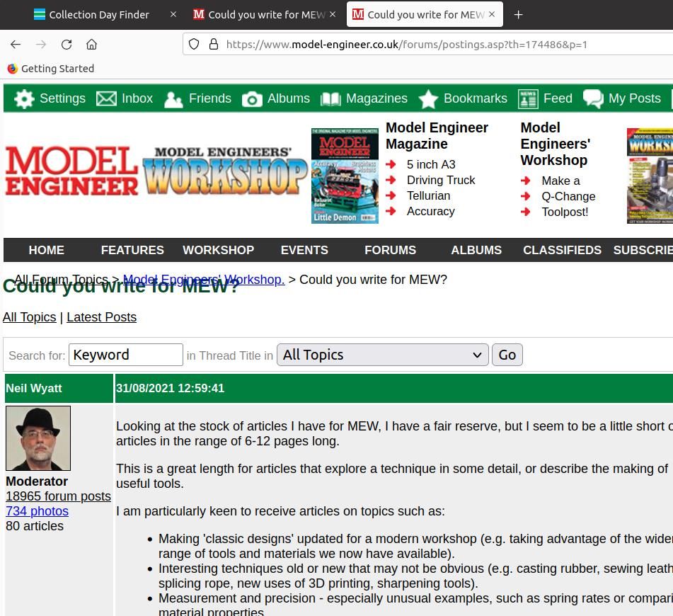This screenshot has height=616, width=673.
Task: Click the Tellurian article item
Action: (428, 195)
